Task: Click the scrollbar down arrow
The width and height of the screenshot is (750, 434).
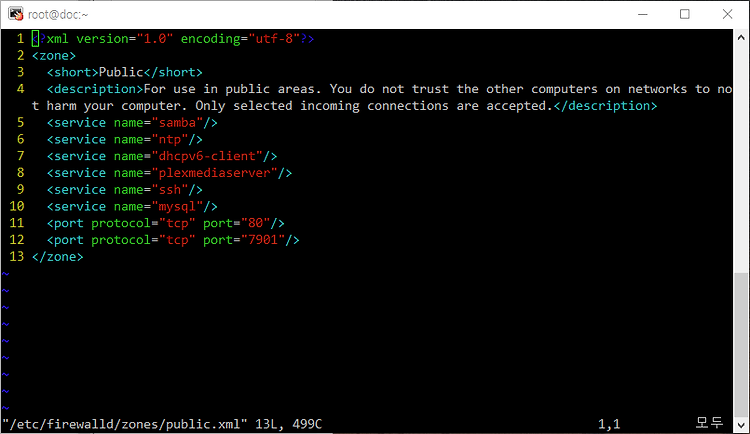Action: [x=741, y=425]
